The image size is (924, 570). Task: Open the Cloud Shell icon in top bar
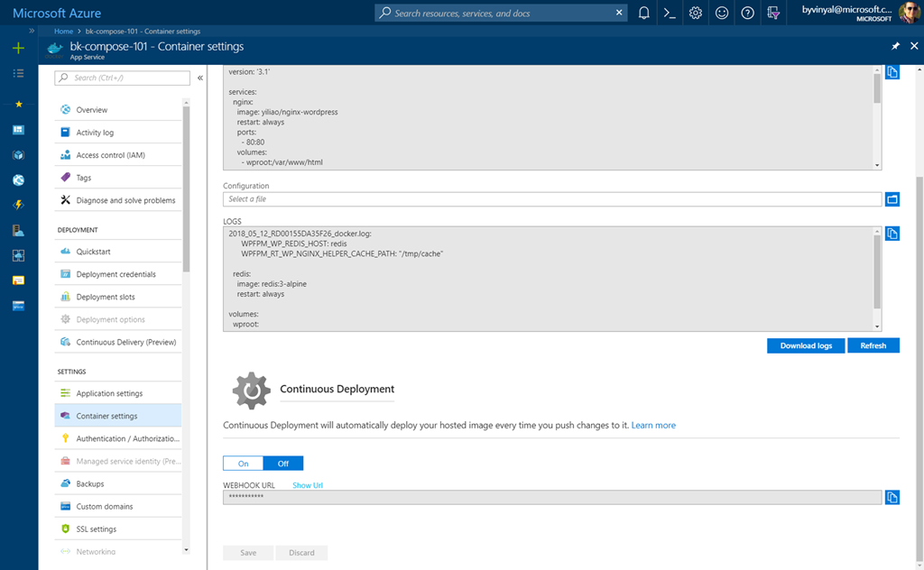[x=670, y=14]
